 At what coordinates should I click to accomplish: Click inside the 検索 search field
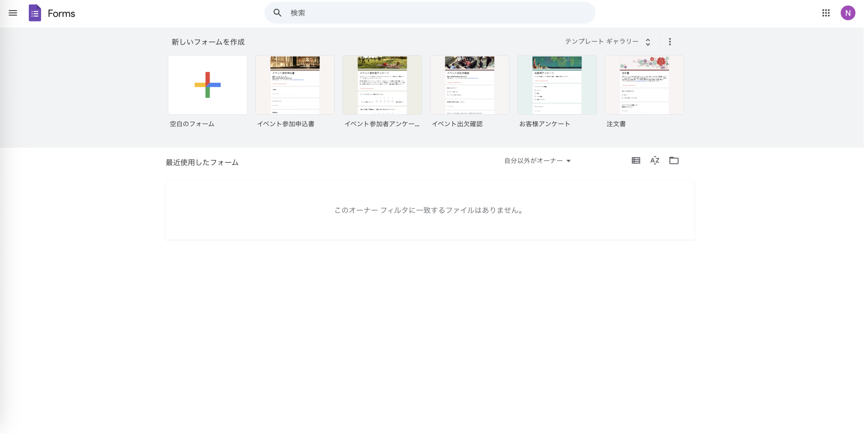tap(373, 13)
